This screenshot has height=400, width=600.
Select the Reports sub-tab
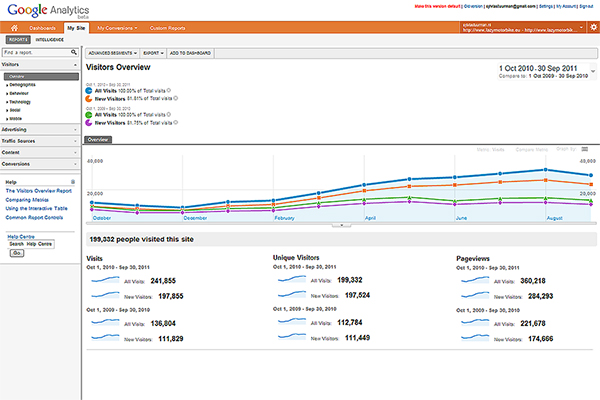point(18,39)
